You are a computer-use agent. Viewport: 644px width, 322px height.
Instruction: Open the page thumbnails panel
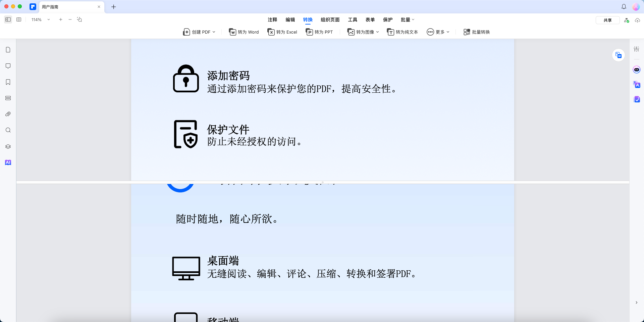pos(8,49)
